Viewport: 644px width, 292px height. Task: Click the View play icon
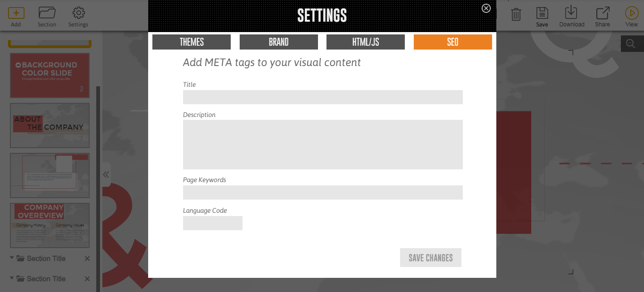[631, 13]
